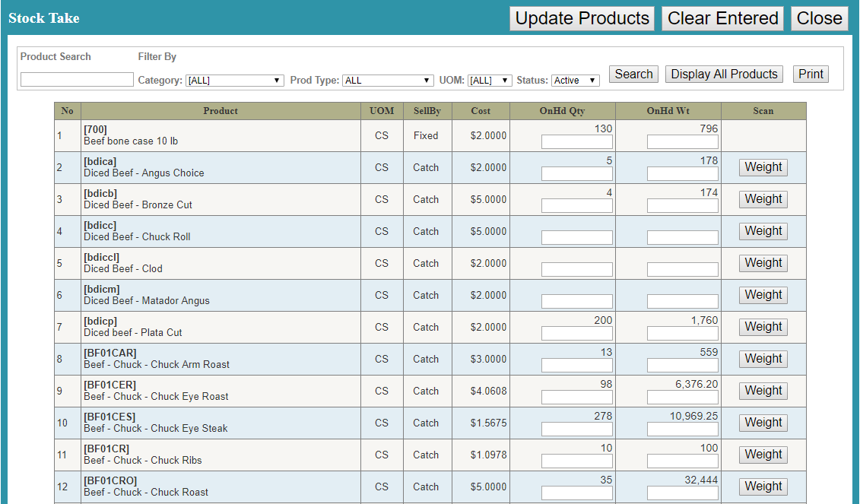Open the Category filter dropdown
This screenshot has height=504, width=860.
[235, 81]
